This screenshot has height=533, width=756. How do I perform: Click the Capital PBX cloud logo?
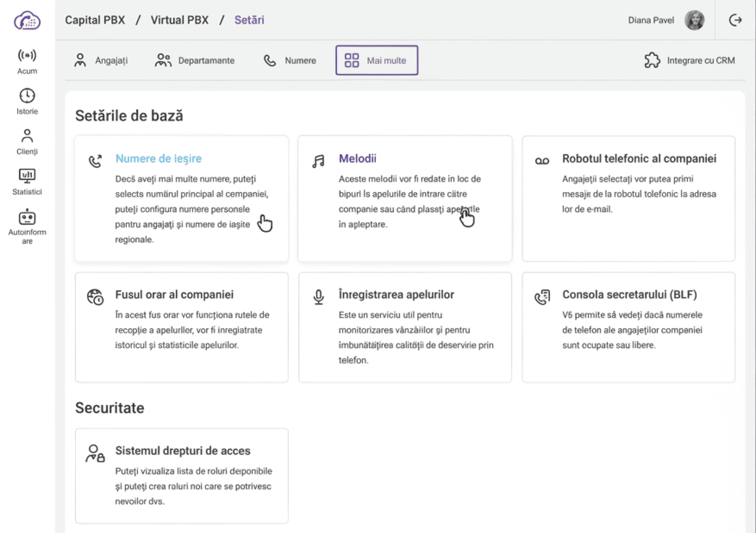pyautogui.click(x=27, y=20)
